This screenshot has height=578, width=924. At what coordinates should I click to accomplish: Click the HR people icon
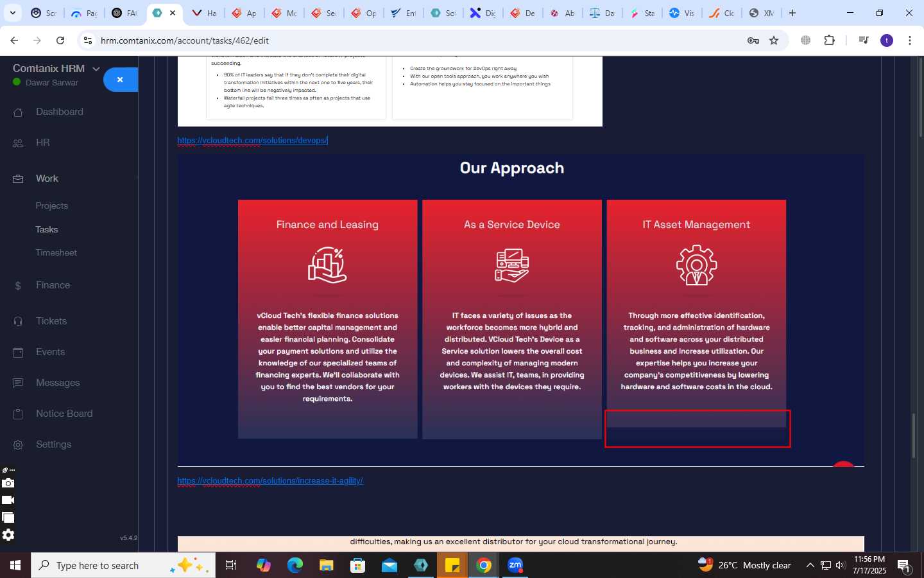click(x=18, y=143)
